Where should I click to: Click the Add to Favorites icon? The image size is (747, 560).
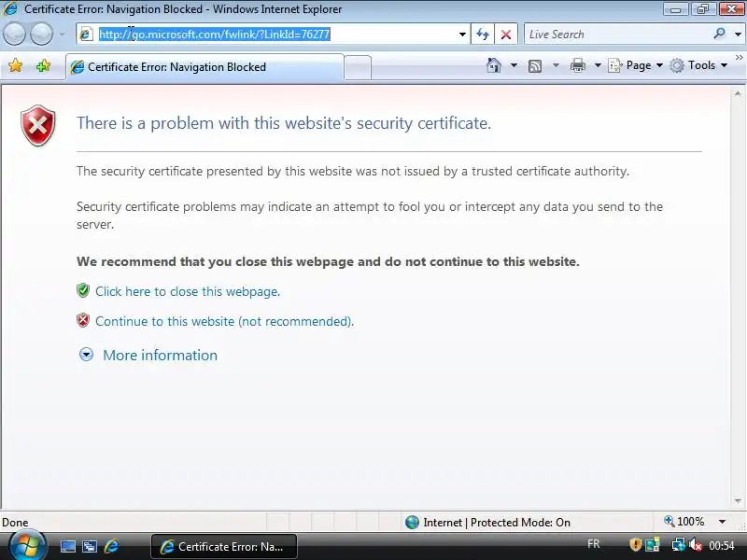[43, 65]
